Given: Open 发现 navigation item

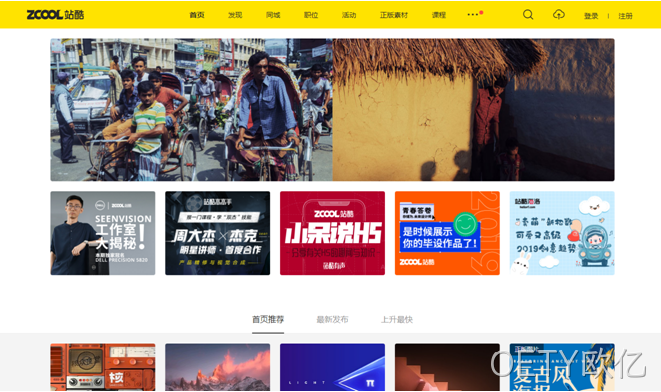Looking at the screenshot, I should 235,15.
